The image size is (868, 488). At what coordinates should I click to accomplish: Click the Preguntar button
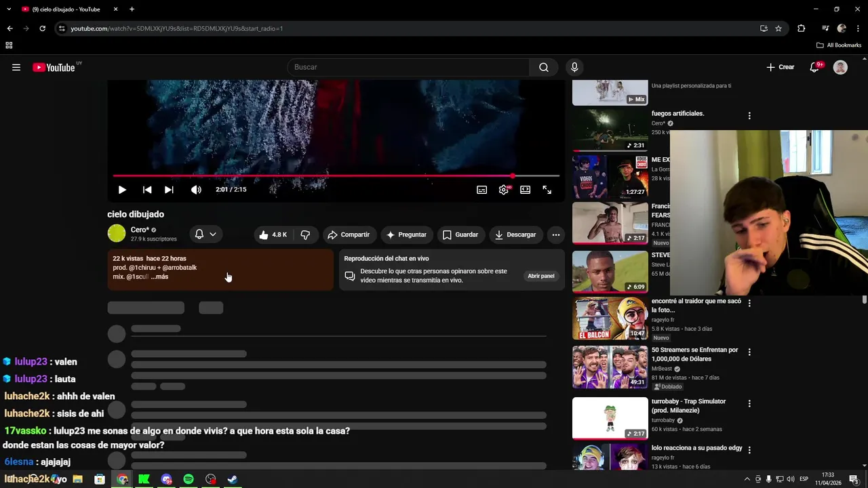[406, 235]
